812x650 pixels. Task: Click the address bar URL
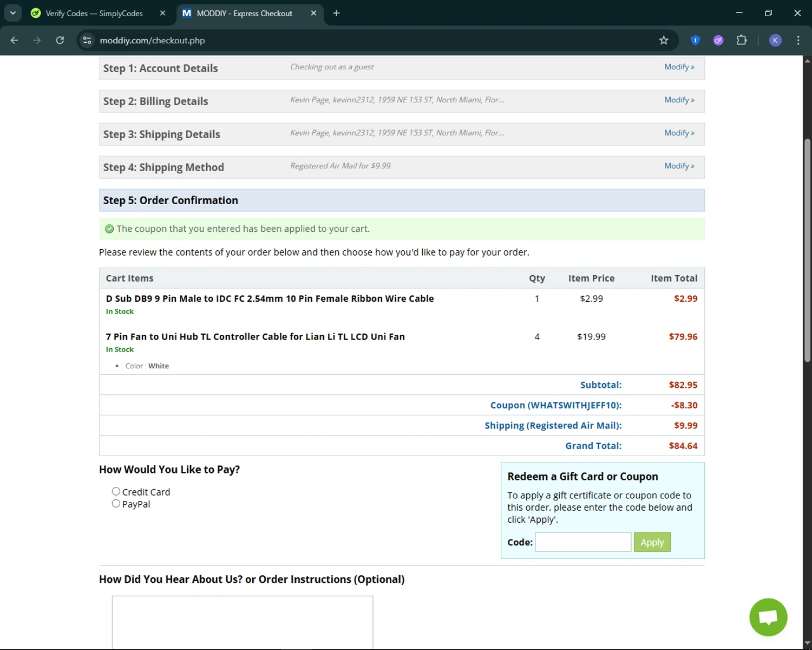coord(152,40)
